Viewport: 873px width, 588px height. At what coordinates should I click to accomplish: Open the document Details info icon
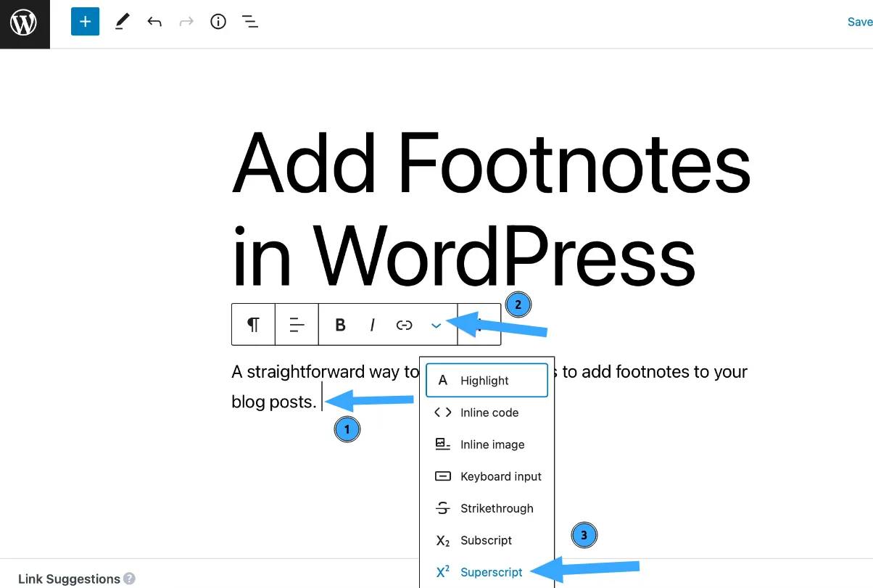pyautogui.click(x=218, y=22)
